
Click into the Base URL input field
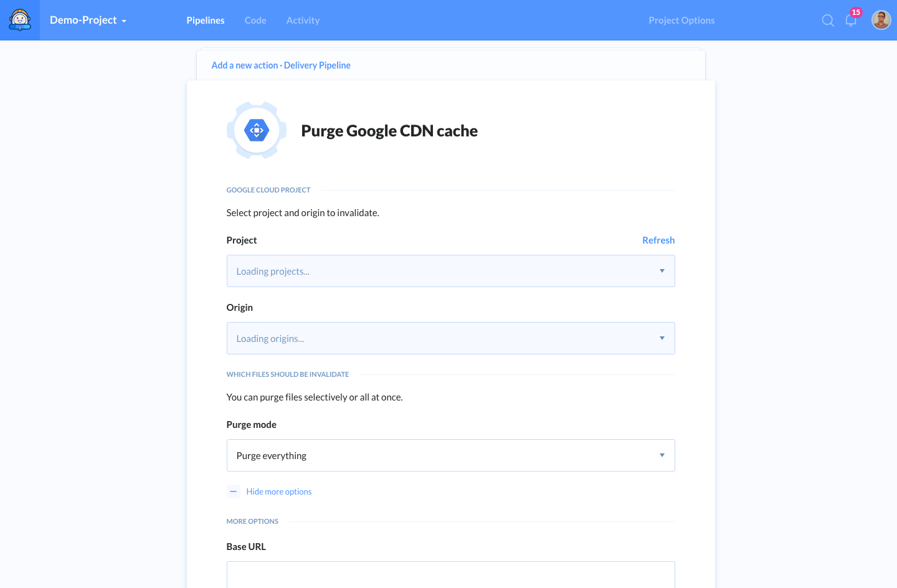point(451,574)
